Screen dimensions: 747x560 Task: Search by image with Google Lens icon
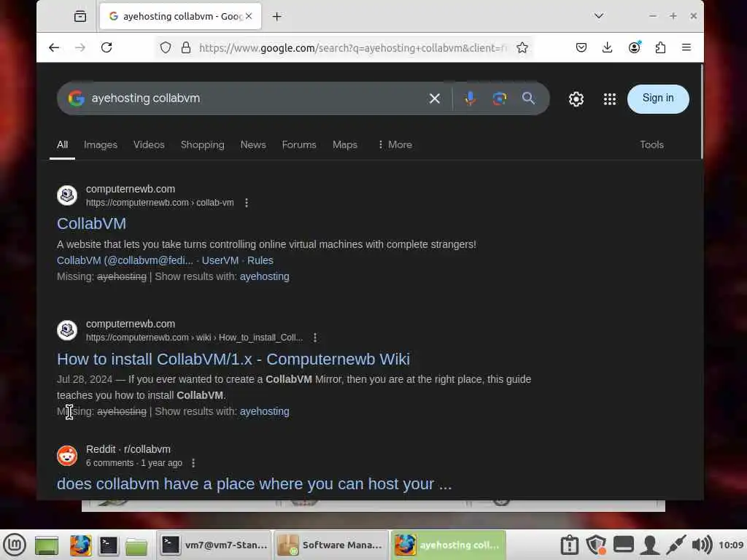tap(499, 98)
